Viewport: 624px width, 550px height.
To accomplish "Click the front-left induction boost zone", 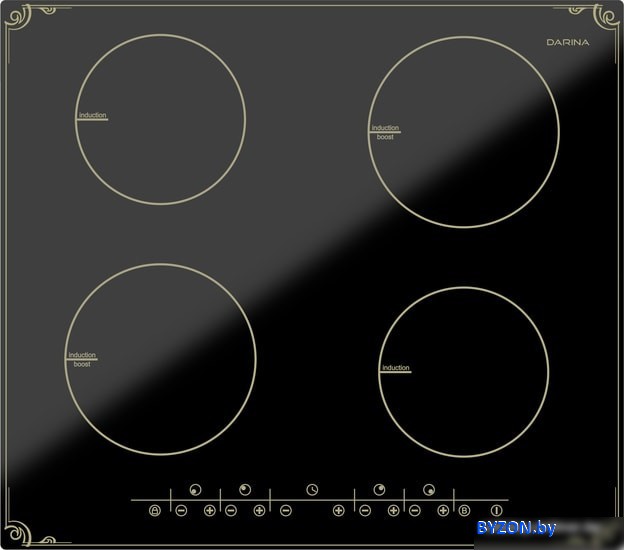I will (x=160, y=359).
